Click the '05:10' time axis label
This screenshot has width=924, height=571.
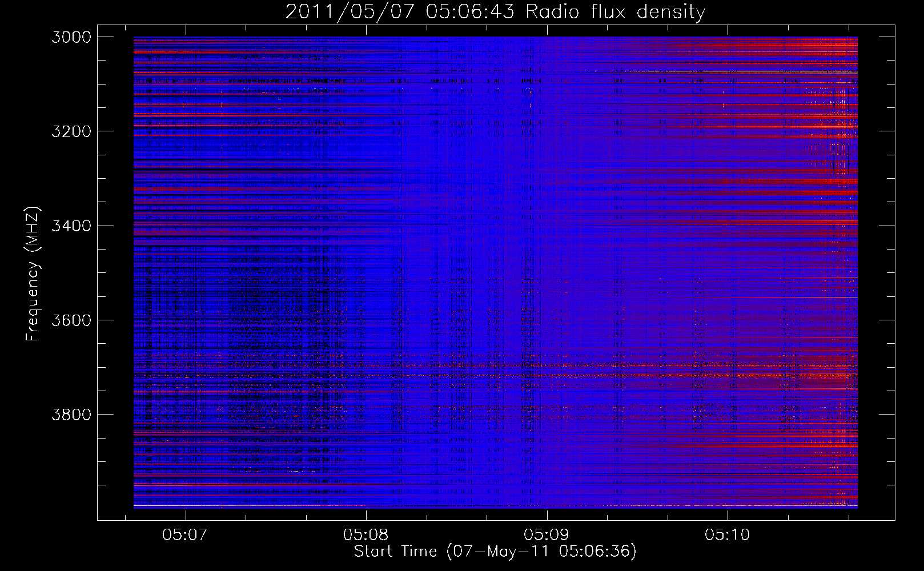click(727, 535)
